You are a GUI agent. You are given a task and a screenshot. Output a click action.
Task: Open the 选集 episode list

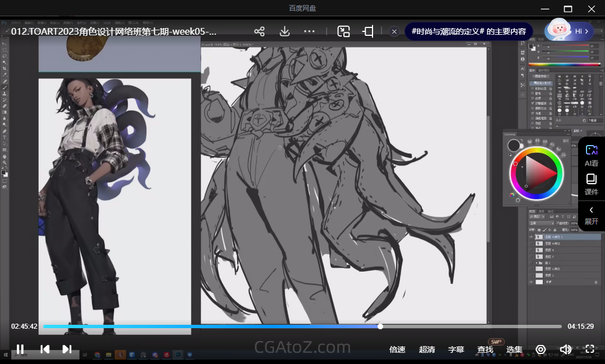514,349
